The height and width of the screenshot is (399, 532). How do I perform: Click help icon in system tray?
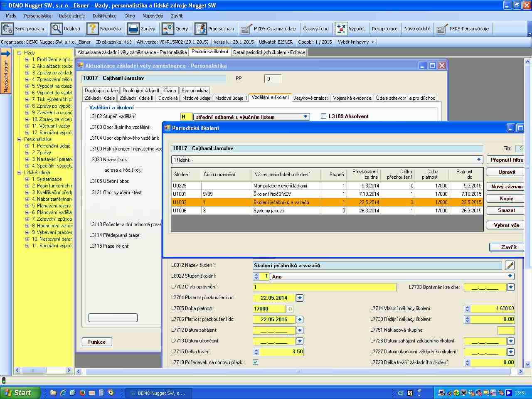click(x=410, y=393)
